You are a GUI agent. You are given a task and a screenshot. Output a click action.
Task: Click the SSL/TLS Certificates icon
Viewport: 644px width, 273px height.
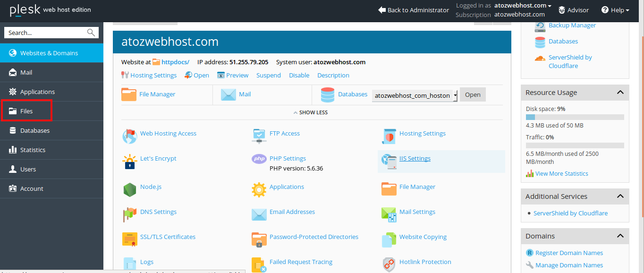point(129,240)
